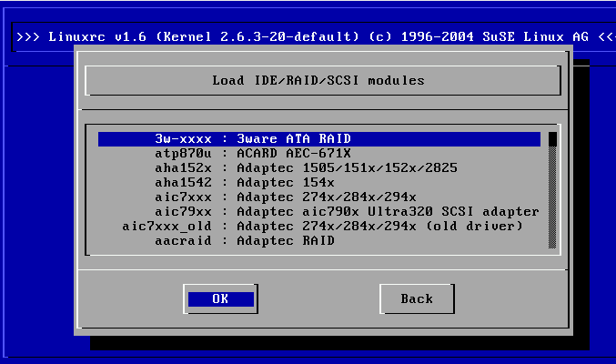Select the aha1542 Adaptec 154x module

click(319, 183)
